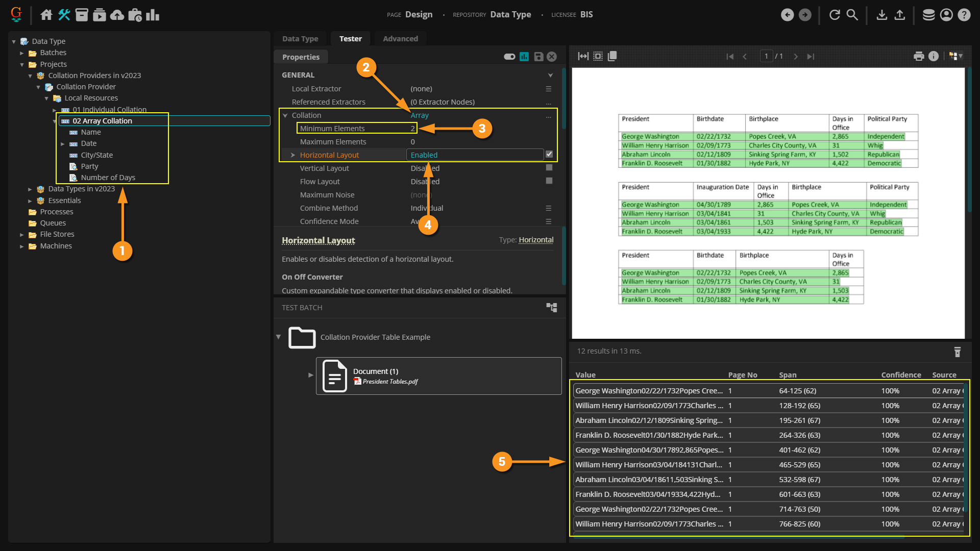Click the Horizontal type link
980x551 pixels.
point(536,240)
